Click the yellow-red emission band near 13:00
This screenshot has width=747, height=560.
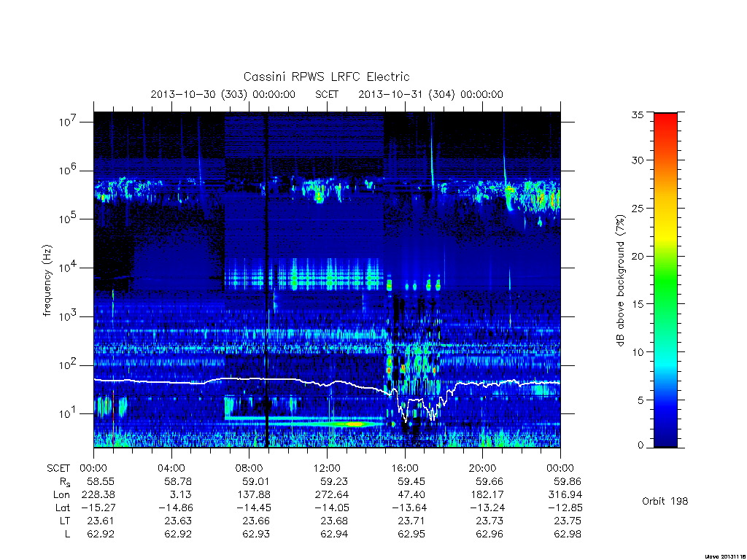(352, 424)
